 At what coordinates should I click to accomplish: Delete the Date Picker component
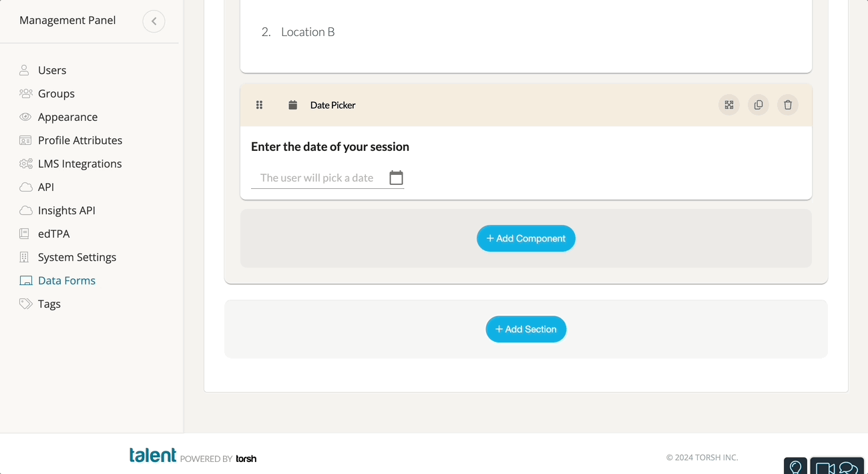[788, 105]
